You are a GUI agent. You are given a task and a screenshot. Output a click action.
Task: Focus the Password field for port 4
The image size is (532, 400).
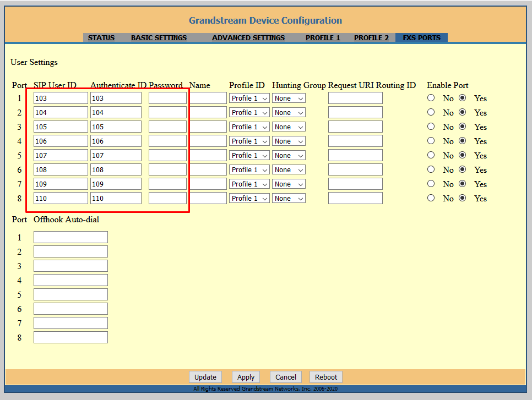pyautogui.click(x=167, y=141)
